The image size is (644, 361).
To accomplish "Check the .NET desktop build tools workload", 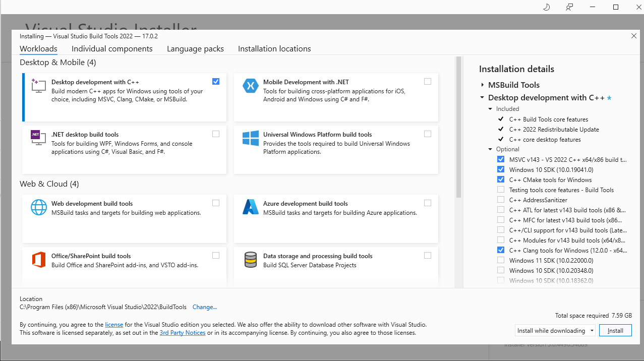I will coord(216,134).
